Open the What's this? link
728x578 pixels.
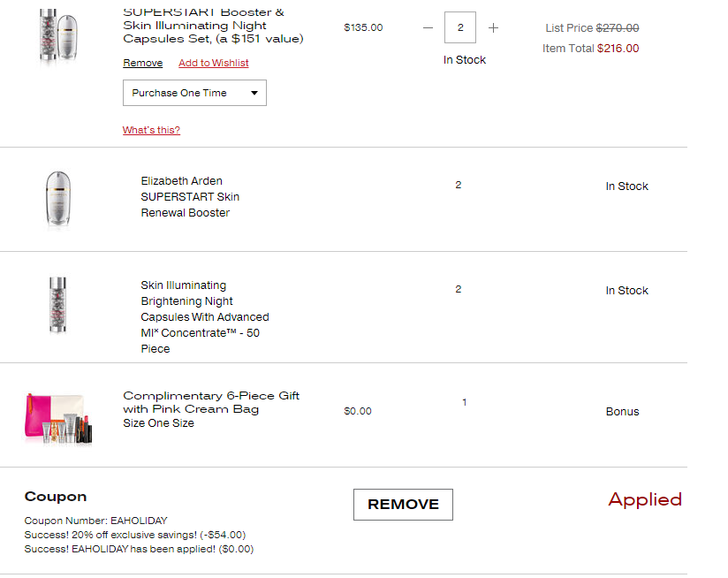[x=151, y=130]
